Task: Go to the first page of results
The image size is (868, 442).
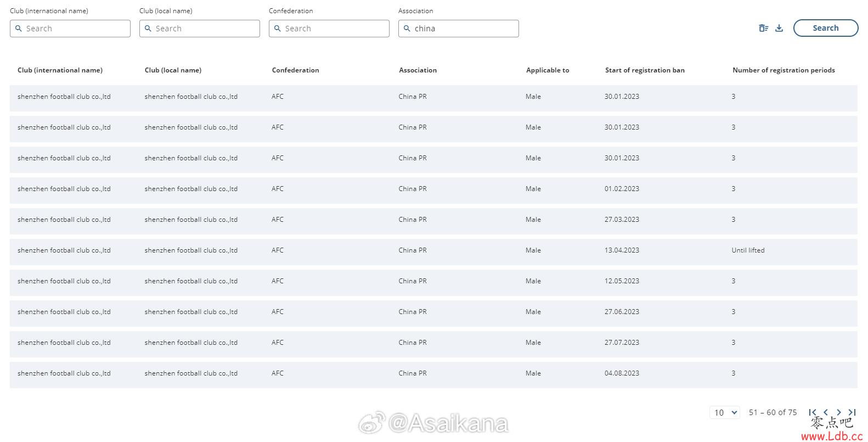Action: tap(813, 412)
